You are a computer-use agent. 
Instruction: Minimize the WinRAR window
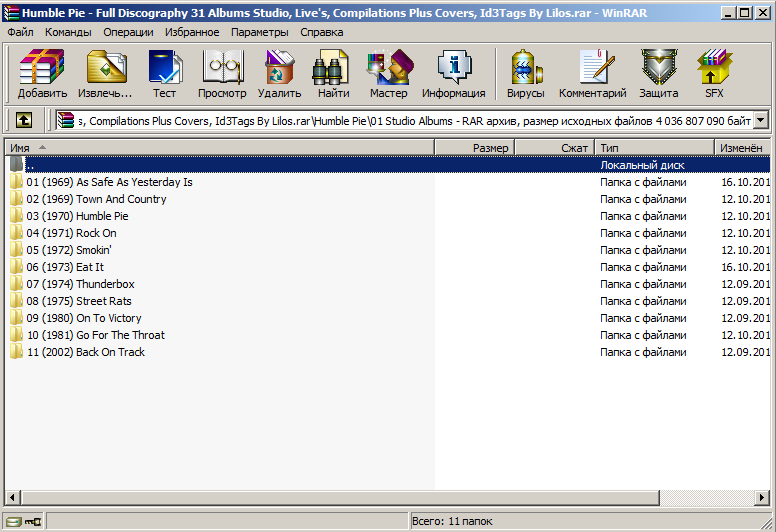click(728, 13)
